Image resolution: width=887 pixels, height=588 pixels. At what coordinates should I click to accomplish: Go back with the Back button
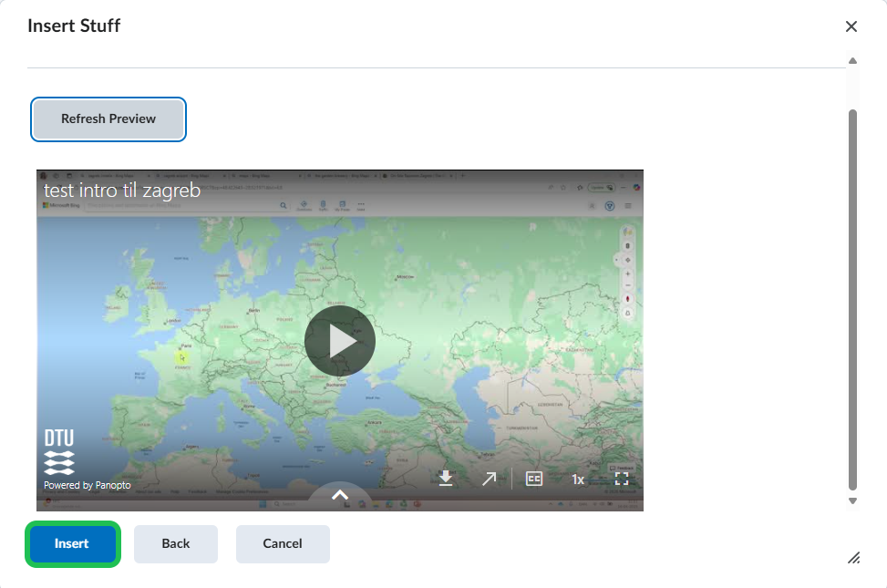[176, 543]
